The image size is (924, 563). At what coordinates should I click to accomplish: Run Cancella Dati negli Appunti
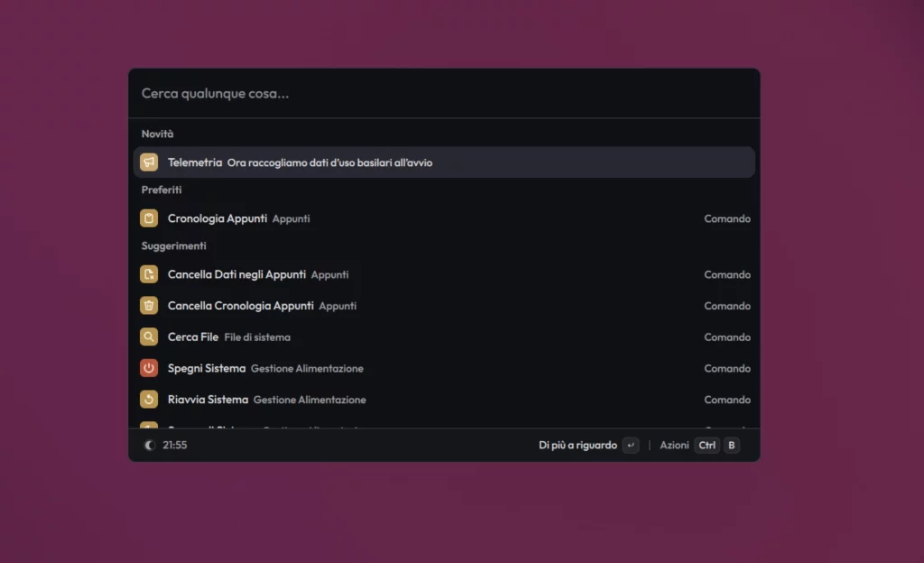point(444,274)
